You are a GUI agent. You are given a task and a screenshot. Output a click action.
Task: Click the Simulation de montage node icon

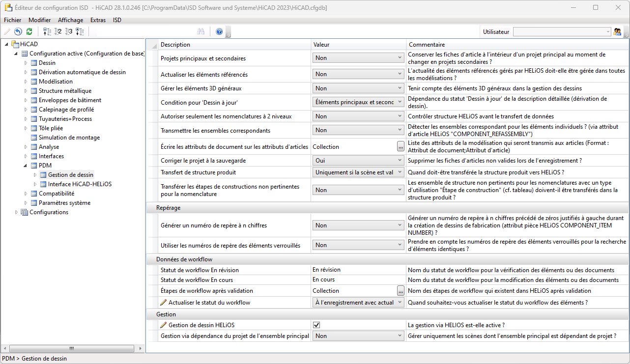34,138
